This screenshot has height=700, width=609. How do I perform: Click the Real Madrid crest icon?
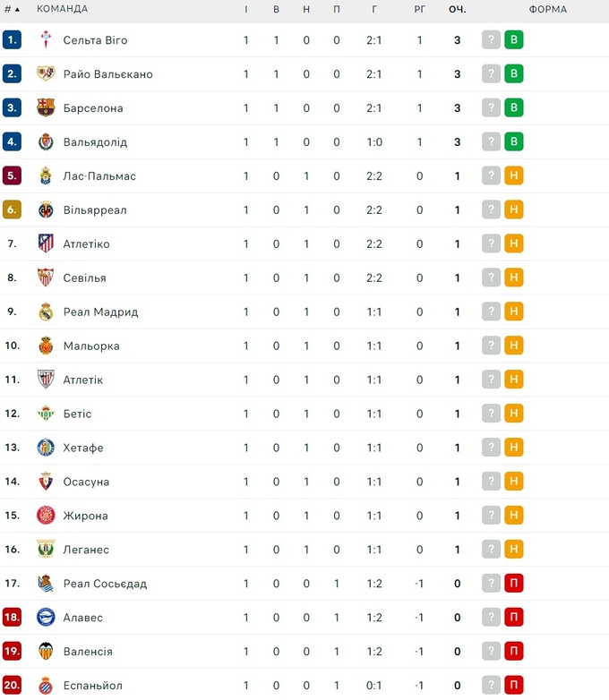point(46,312)
